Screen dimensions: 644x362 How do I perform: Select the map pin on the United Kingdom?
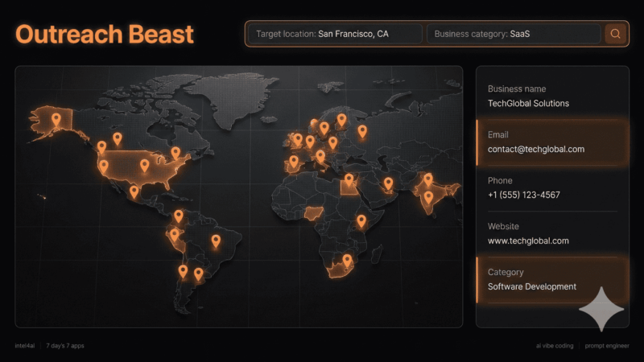(298, 139)
